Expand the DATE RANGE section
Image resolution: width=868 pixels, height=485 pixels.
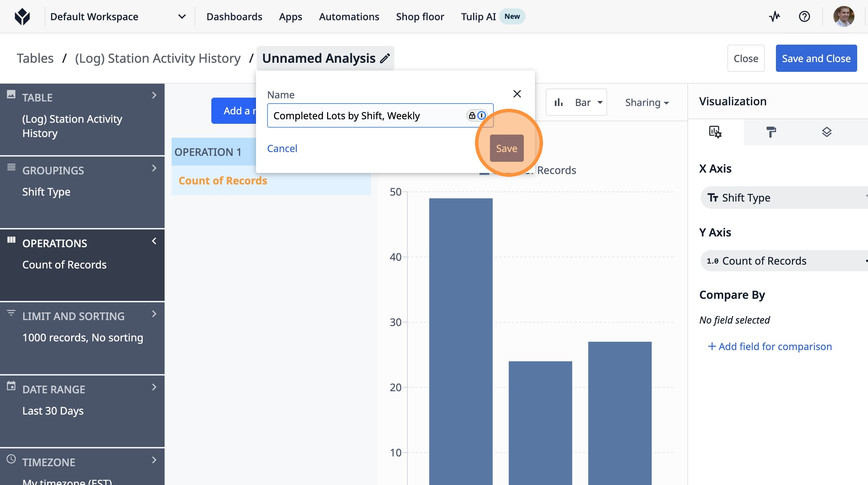click(x=154, y=387)
